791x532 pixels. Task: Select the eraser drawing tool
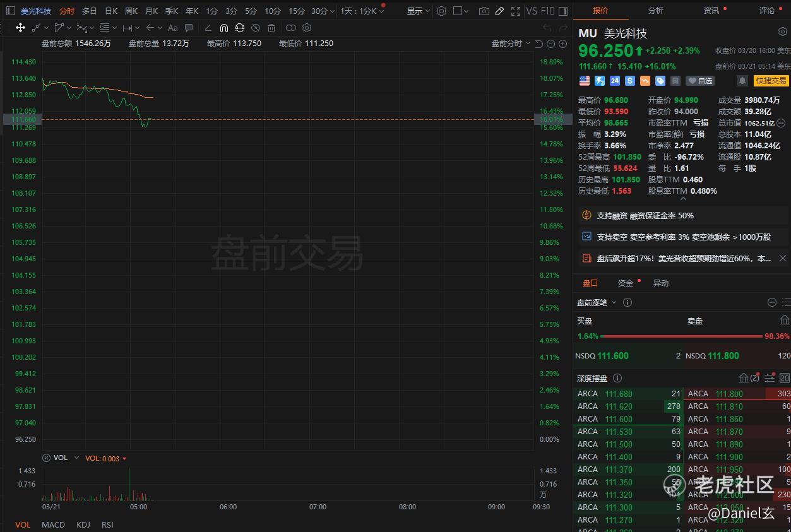(208, 28)
